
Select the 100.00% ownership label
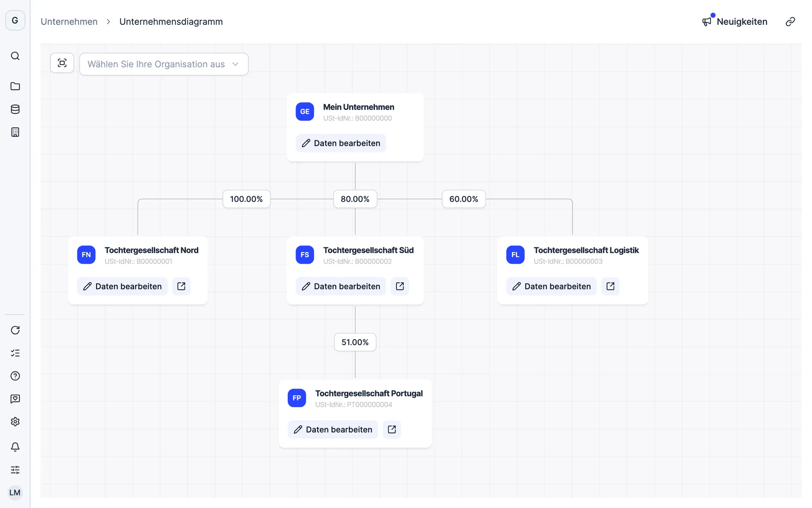(246, 199)
